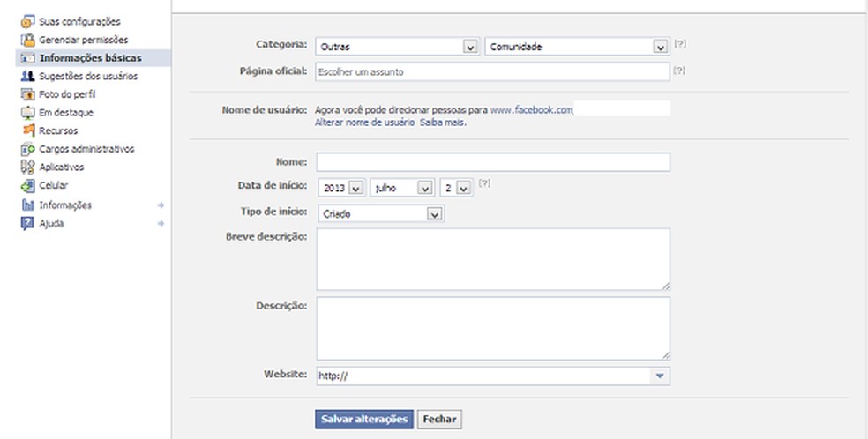Open Recursos section
Viewport: 868px width, 439px height.
point(58,131)
